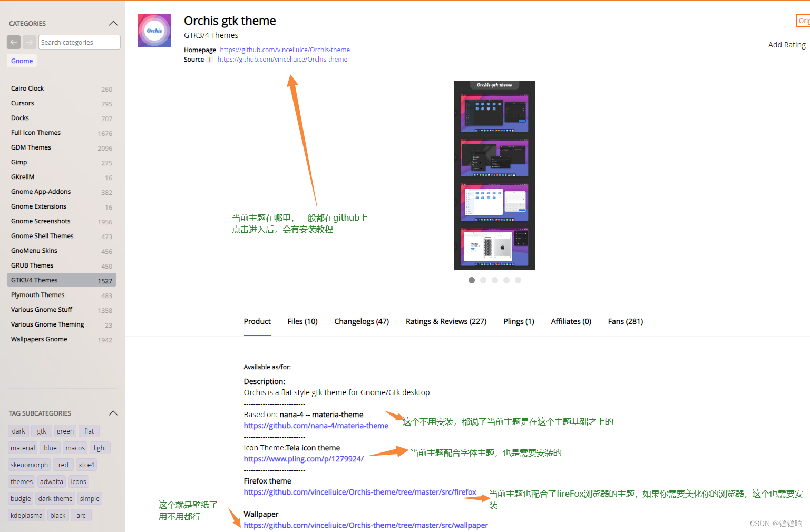Viewport: 810px width, 532px height.
Task: Switch to the Files (10) tab
Action: (302, 321)
